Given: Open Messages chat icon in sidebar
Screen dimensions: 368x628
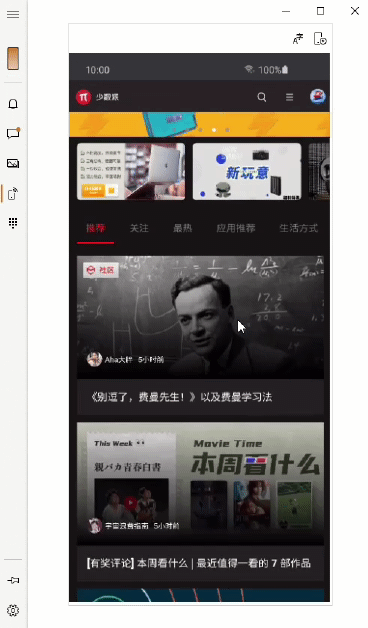Looking at the screenshot, I should [x=13, y=133].
